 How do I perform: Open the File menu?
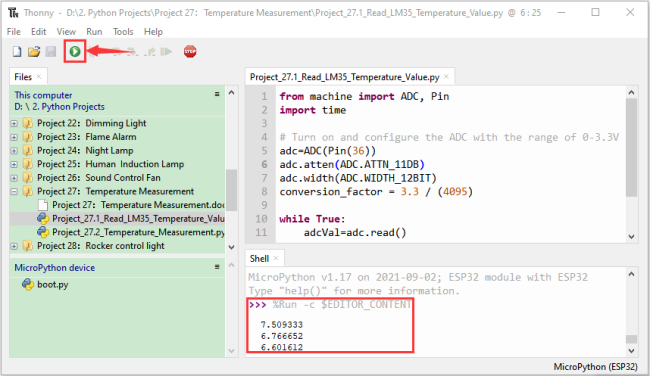click(x=14, y=32)
